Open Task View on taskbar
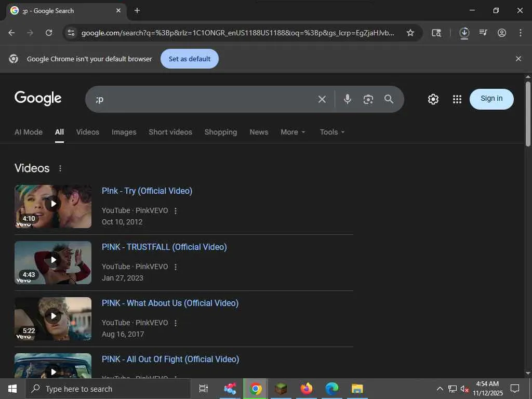Screen dimensions: 532x399 tap(203, 389)
